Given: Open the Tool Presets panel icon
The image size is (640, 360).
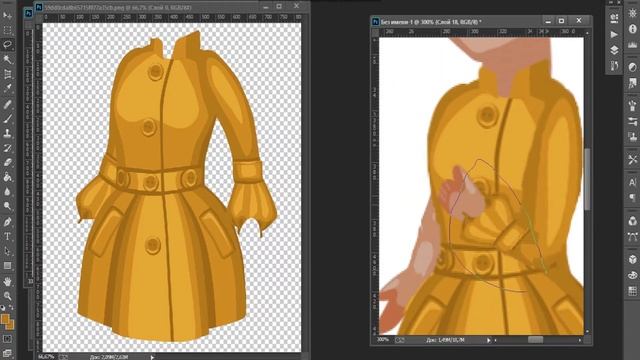Looking at the screenshot, I should [632, 160].
